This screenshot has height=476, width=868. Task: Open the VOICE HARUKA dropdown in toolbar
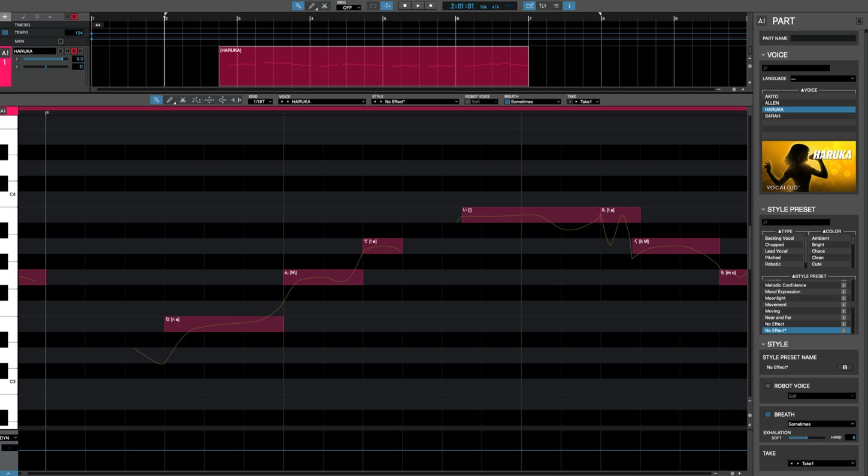click(x=322, y=102)
